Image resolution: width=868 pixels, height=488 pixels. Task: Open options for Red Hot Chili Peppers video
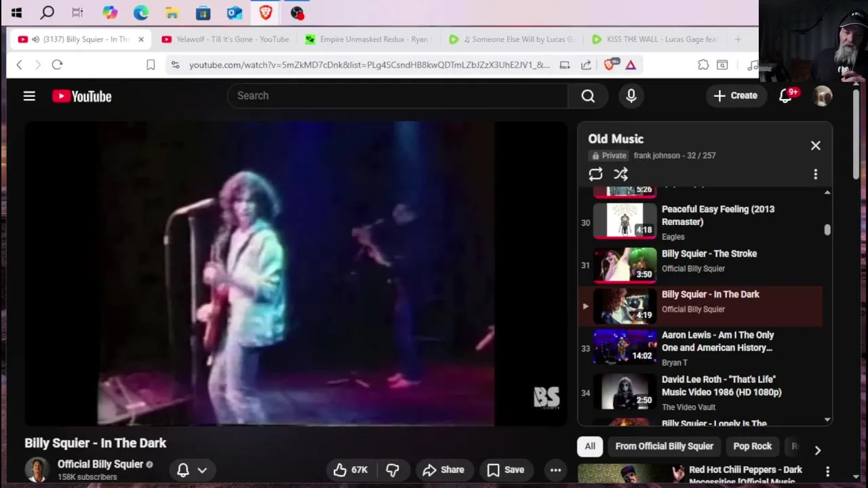pos(827,471)
